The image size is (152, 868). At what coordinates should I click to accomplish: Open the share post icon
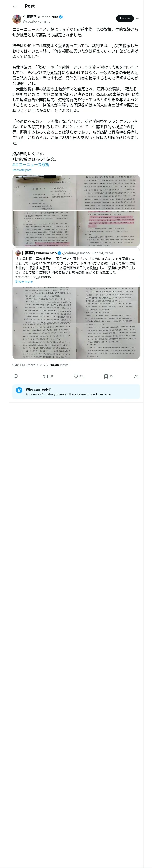(x=136, y=376)
